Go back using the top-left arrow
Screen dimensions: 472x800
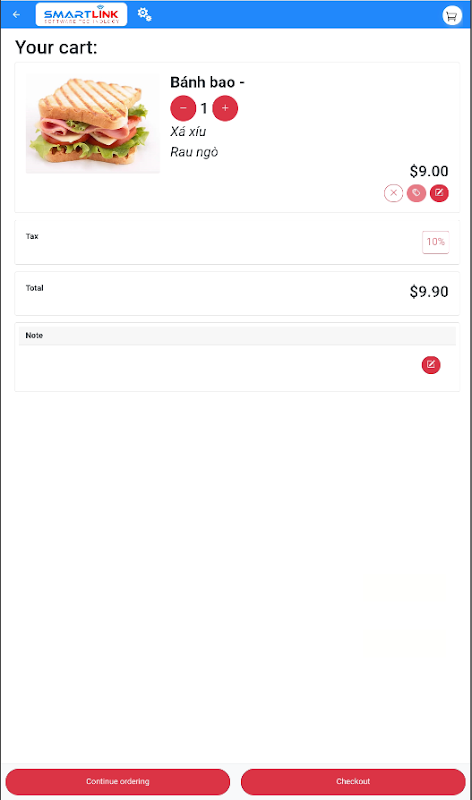pos(16,14)
